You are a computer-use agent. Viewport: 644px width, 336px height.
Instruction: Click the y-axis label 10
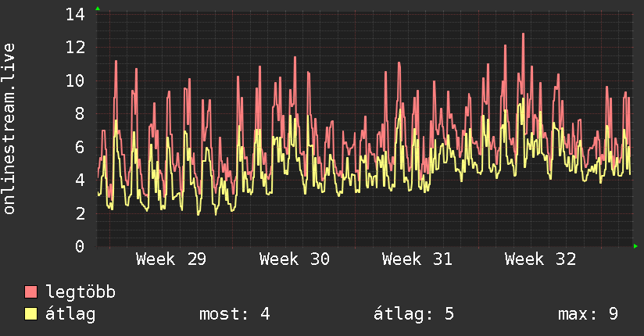point(75,80)
